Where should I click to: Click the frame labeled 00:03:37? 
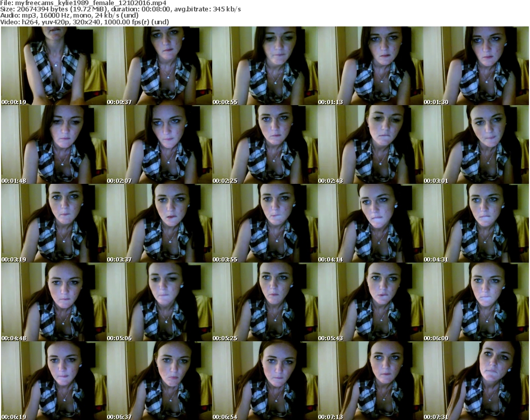coord(159,224)
